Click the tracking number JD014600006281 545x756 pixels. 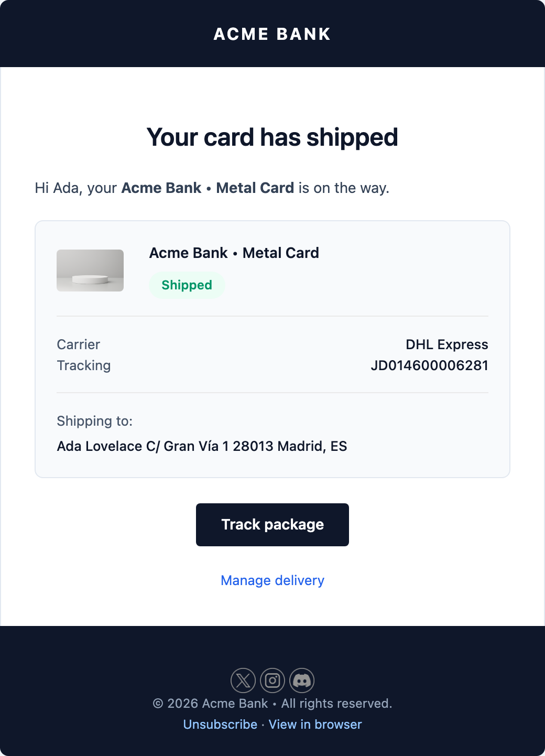pyautogui.click(x=430, y=365)
